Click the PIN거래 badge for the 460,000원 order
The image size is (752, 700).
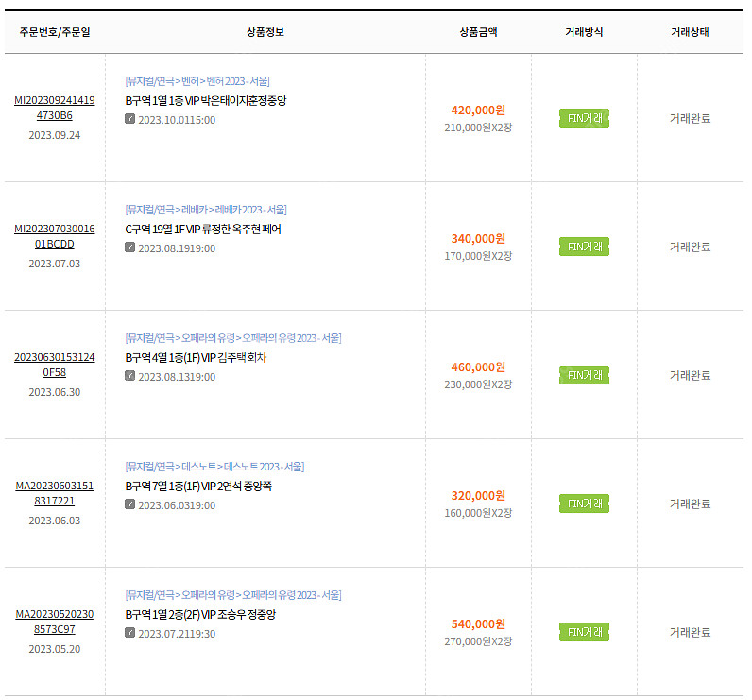point(584,375)
